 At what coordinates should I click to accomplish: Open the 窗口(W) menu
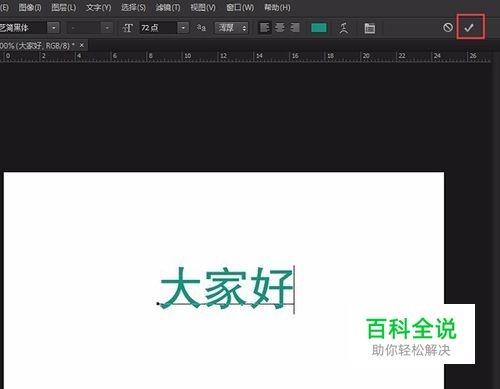pos(240,7)
